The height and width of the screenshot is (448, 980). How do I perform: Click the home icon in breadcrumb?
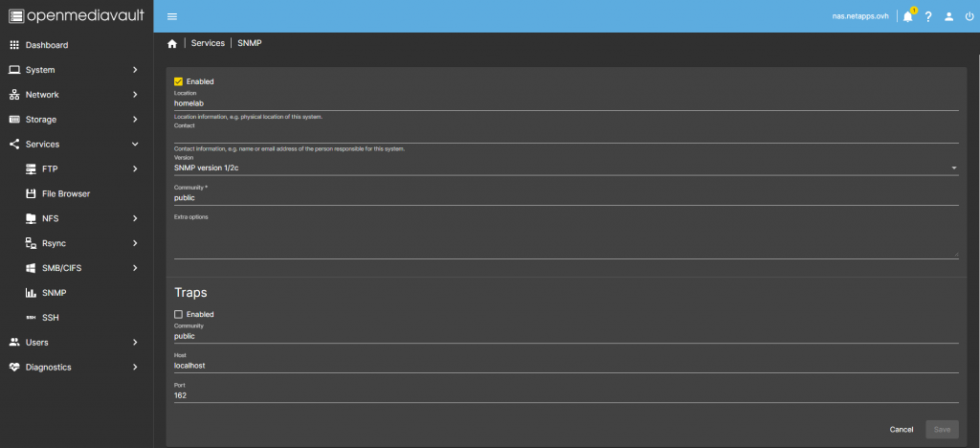[172, 44]
